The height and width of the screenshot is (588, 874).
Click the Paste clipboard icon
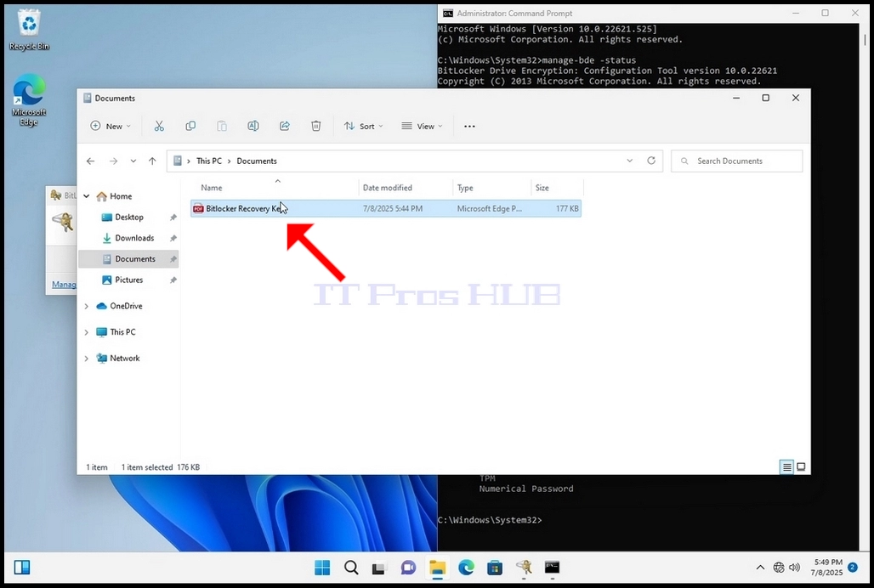[222, 127]
